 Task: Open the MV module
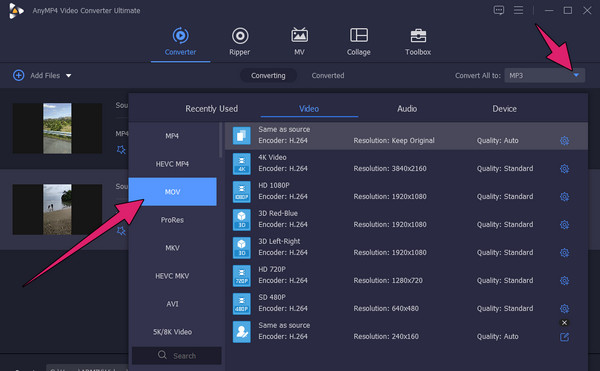(x=299, y=42)
